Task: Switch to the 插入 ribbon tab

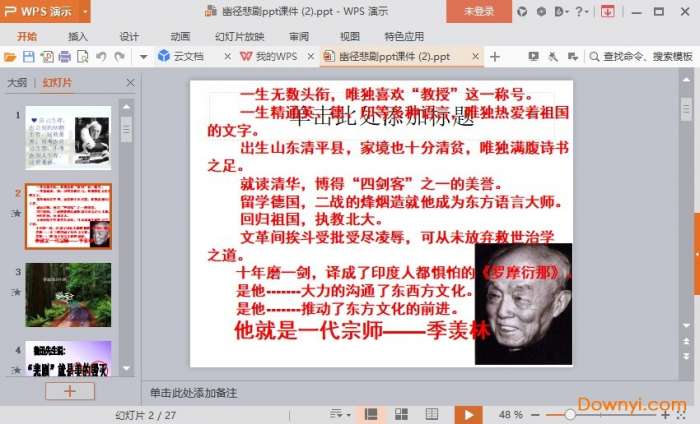Action: tap(78, 37)
